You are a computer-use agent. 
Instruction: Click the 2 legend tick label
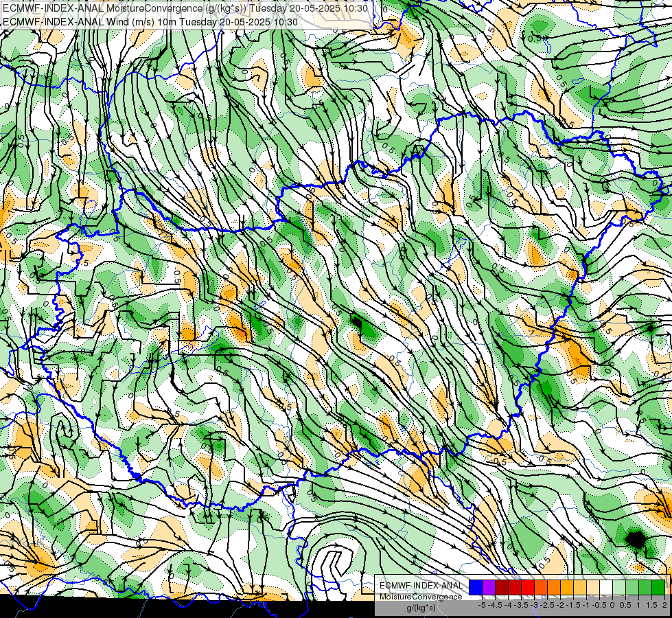[664, 605]
